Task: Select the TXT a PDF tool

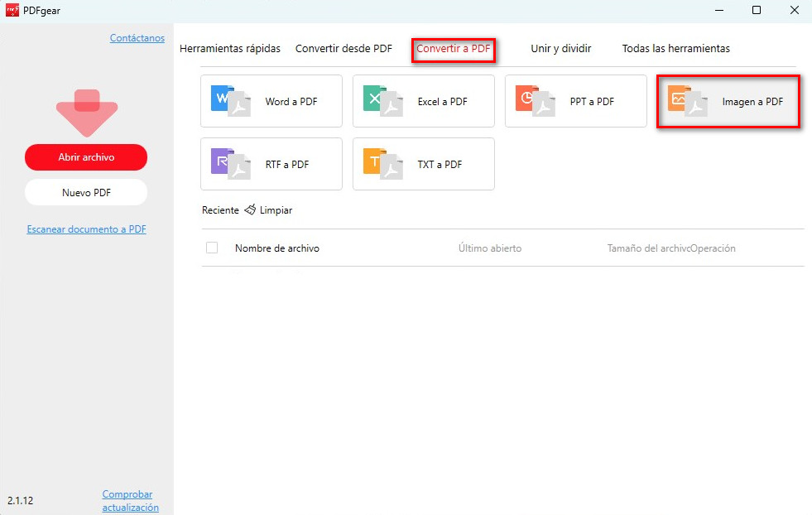Action: coord(423,164)
